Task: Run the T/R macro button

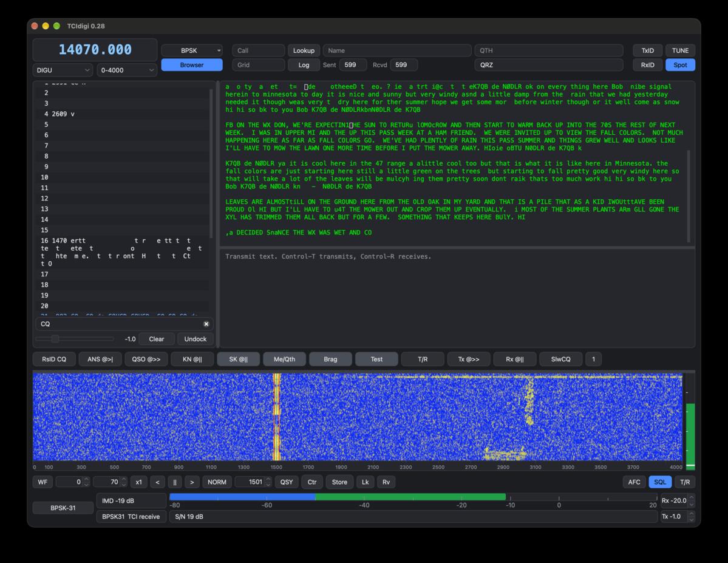Action: point(423,359)
